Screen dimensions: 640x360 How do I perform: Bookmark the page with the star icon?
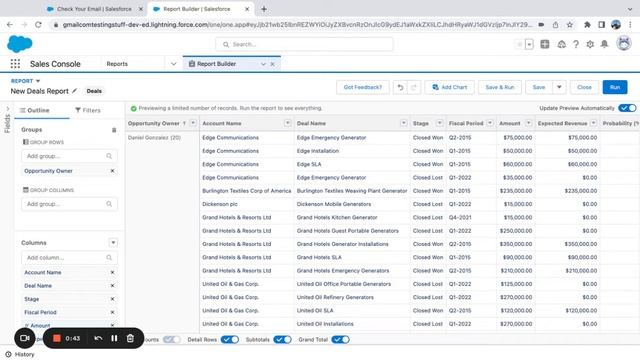click(569, 24)
